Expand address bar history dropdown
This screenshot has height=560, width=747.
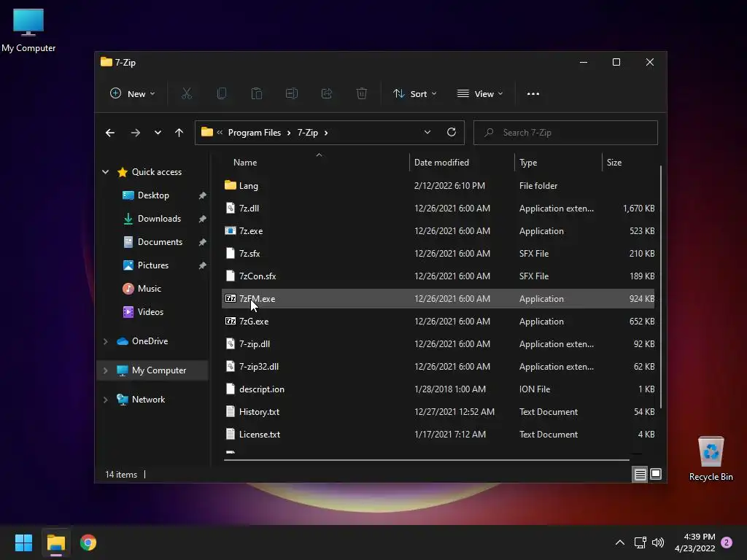(x=427, y=133)
